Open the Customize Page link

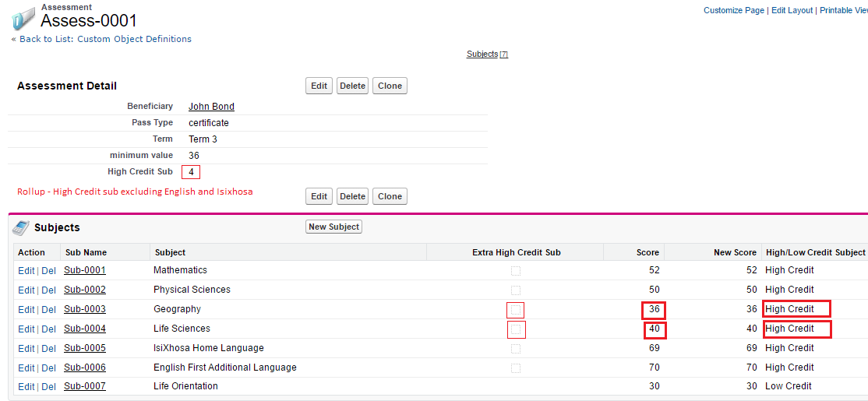coord(733,10)
